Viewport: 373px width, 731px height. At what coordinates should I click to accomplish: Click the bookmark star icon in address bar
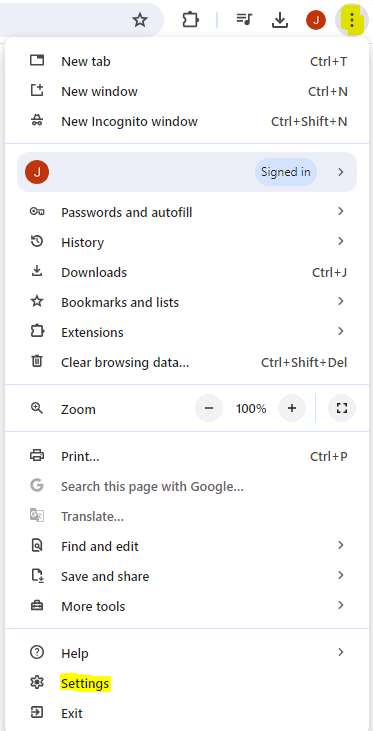(140, 20)
